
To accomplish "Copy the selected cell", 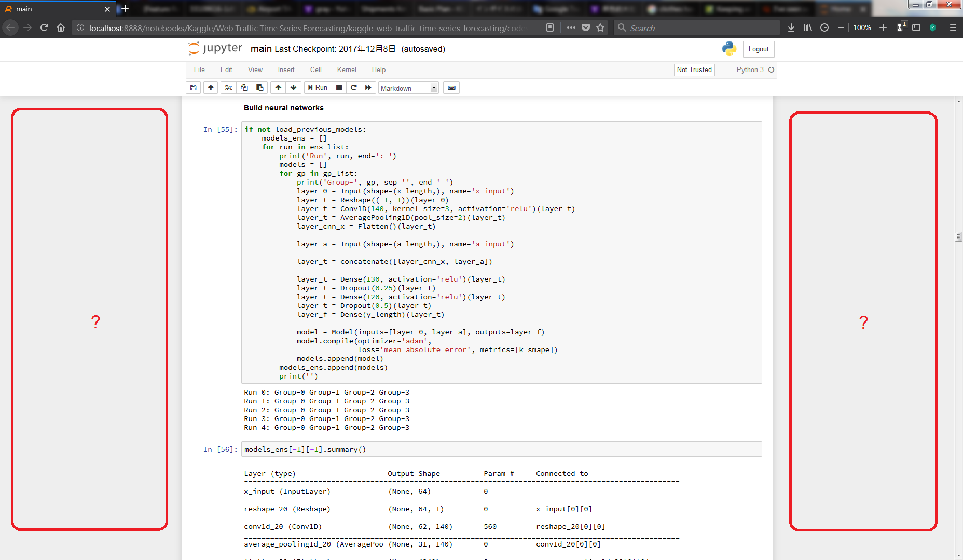I will [244, 87].
